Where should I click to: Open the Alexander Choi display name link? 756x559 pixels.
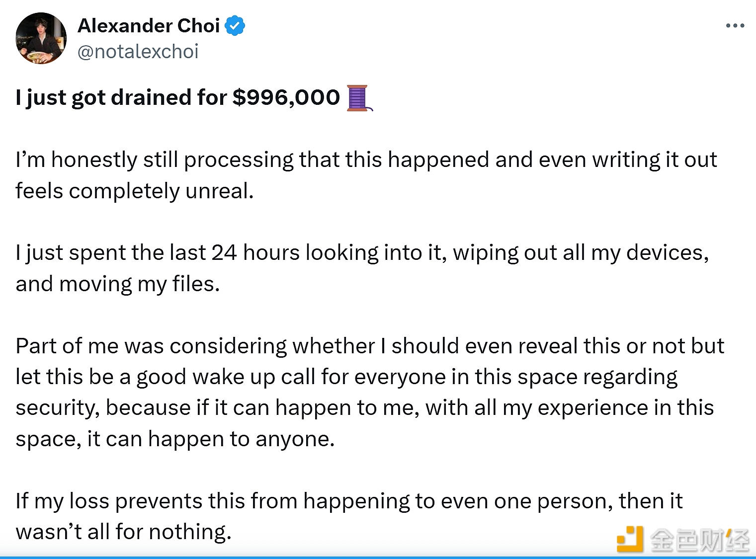click(149, 26)
